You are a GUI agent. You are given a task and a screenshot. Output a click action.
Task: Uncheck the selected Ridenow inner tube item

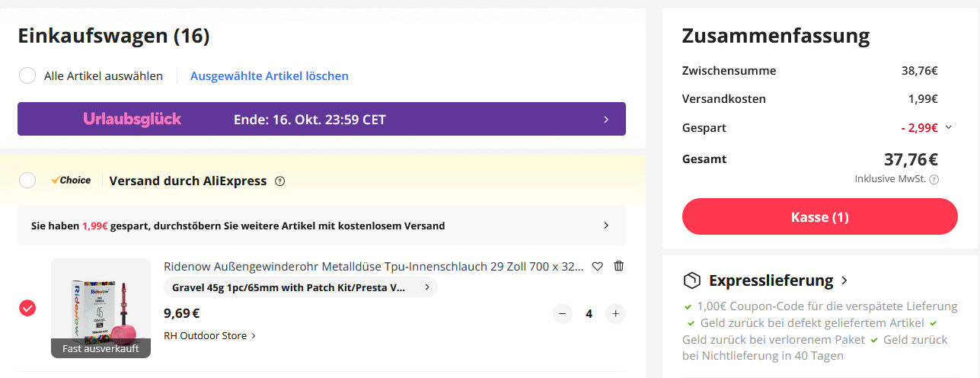coord(27,308)
